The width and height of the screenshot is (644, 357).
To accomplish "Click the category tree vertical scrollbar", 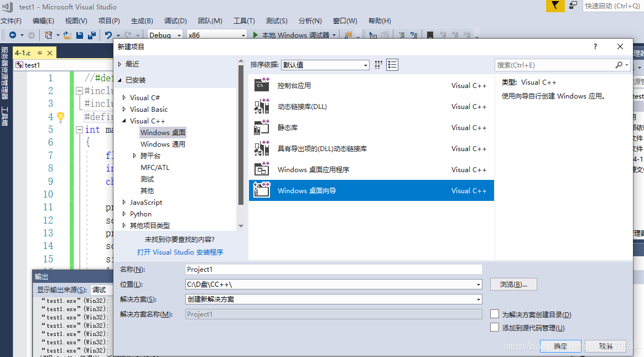I will point(241,134).
